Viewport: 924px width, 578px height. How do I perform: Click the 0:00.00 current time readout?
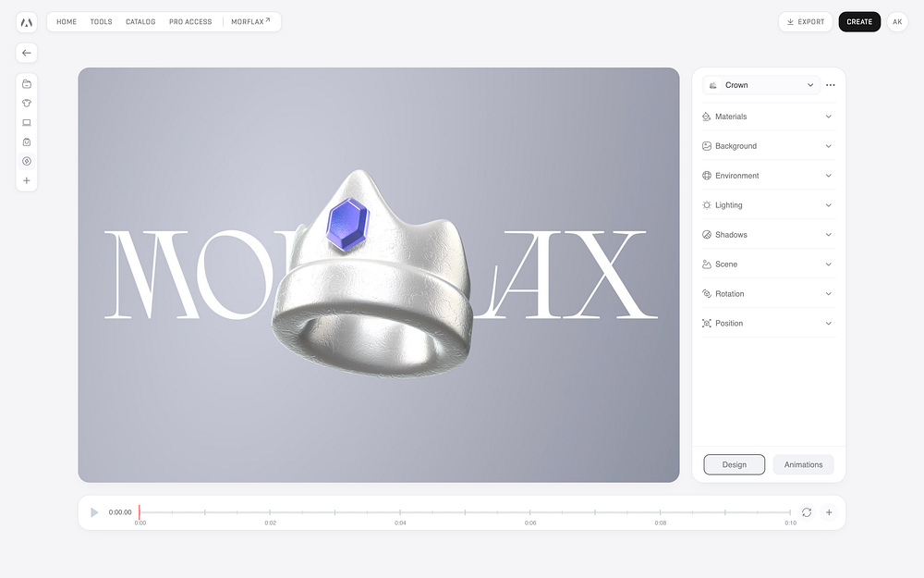tap(120, 512)
